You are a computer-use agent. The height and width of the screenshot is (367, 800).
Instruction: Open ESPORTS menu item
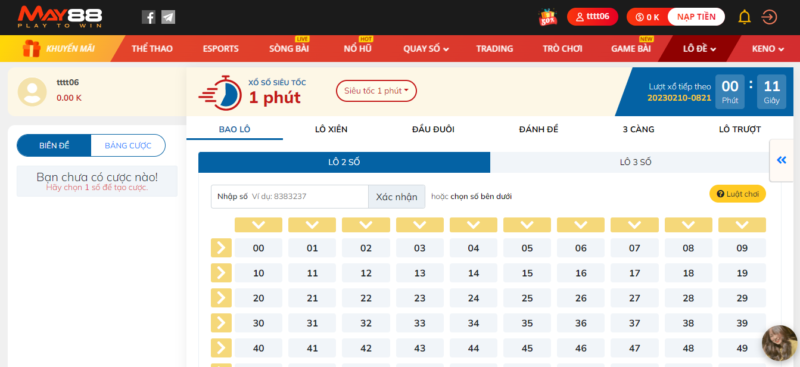pos(220,48)
